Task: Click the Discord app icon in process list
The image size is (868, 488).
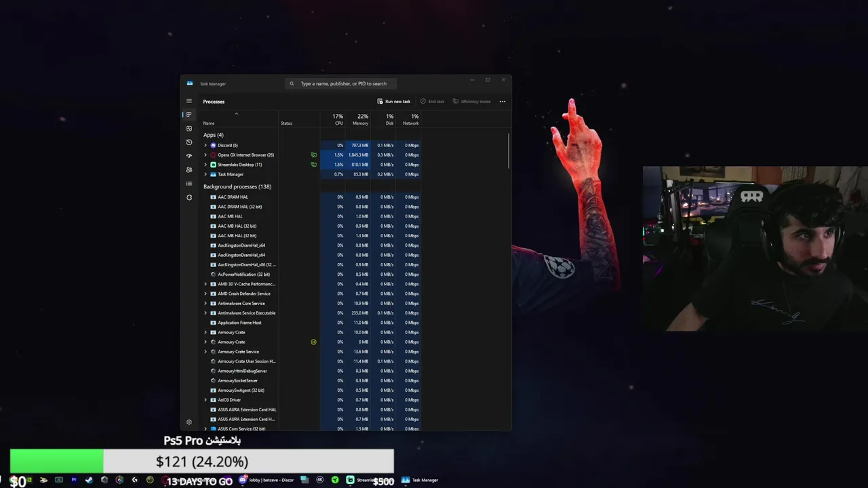Action: coord(213,146)
